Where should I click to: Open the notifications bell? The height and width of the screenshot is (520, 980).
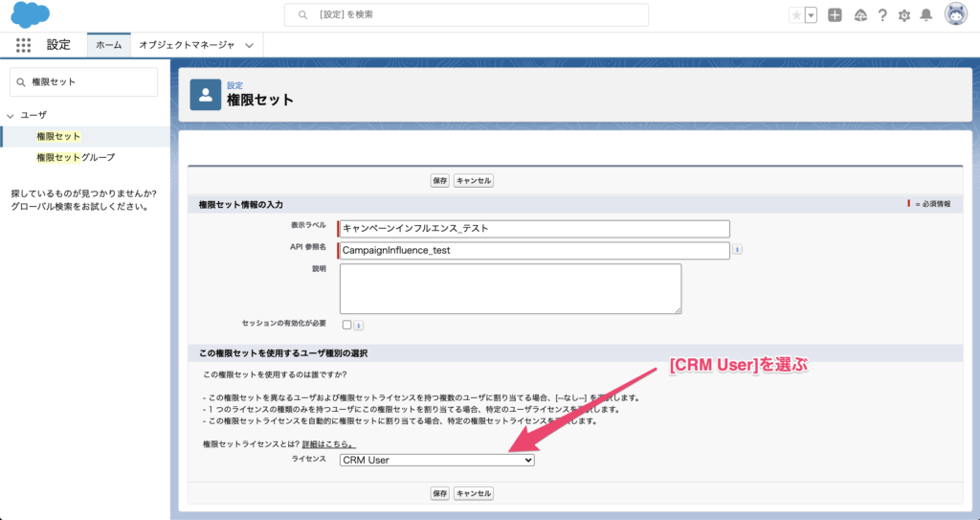926,15
